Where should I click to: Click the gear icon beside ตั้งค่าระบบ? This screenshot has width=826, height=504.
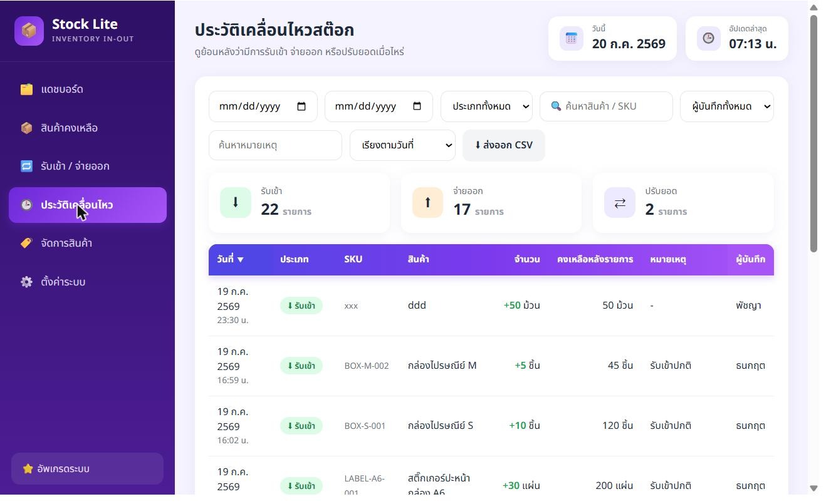point(26,282)
